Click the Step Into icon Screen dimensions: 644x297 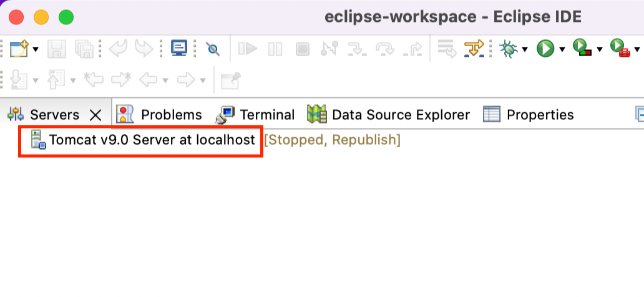(357, 49)
